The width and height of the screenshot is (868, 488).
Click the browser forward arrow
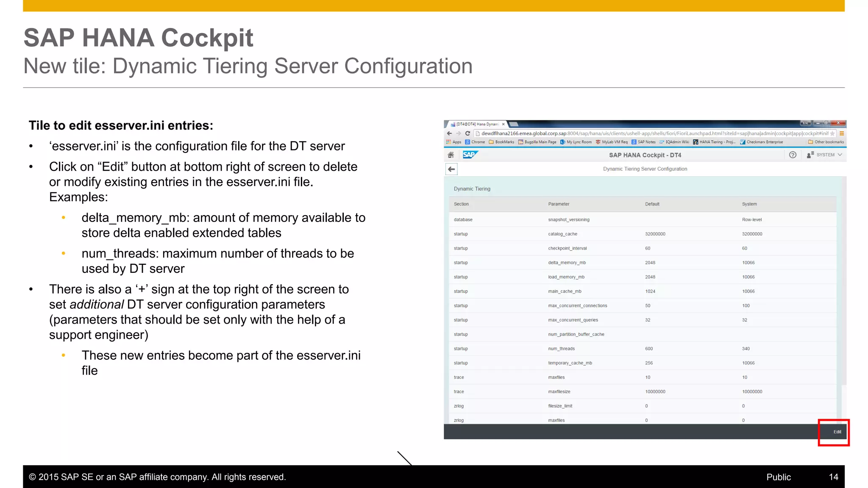pos(458,133)
